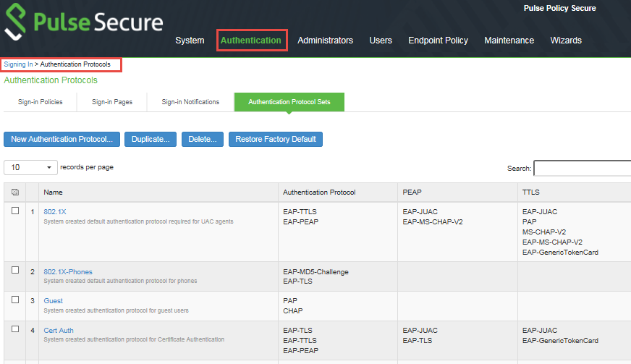Open the 802.1X protocol link
This screenshot has height=364, width=631.
coord(55,212)
